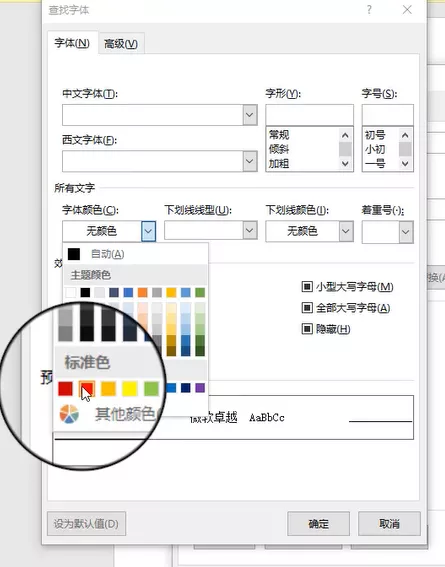The image size is (445, 567).
Task: Toggle the 全部大写字母(A) checkbox
Action: 307,308
